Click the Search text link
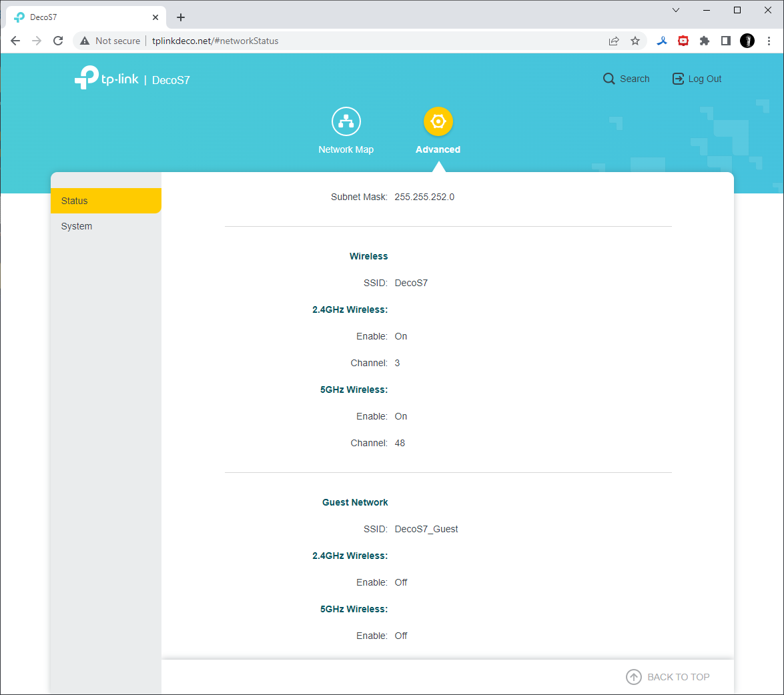 635,79
